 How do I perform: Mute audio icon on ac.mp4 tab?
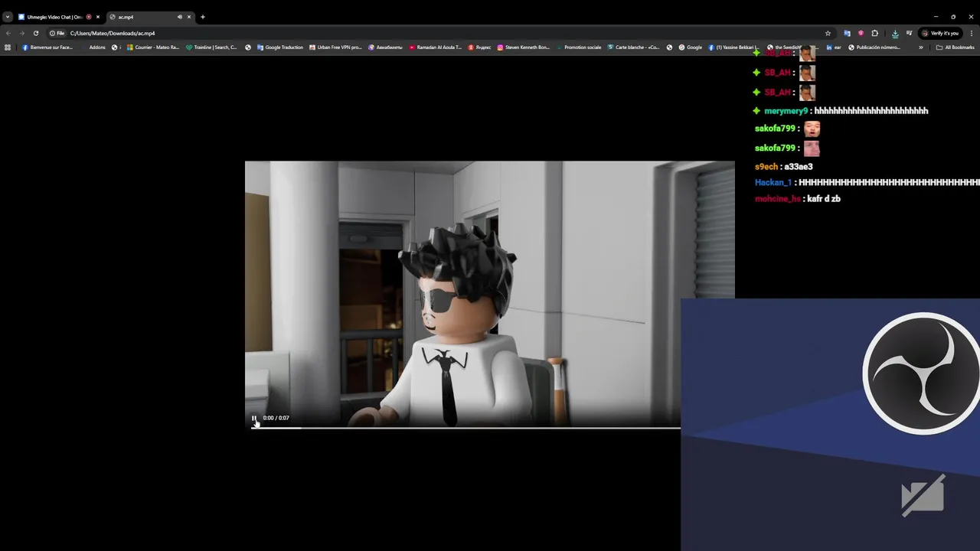tap(180, 17)
